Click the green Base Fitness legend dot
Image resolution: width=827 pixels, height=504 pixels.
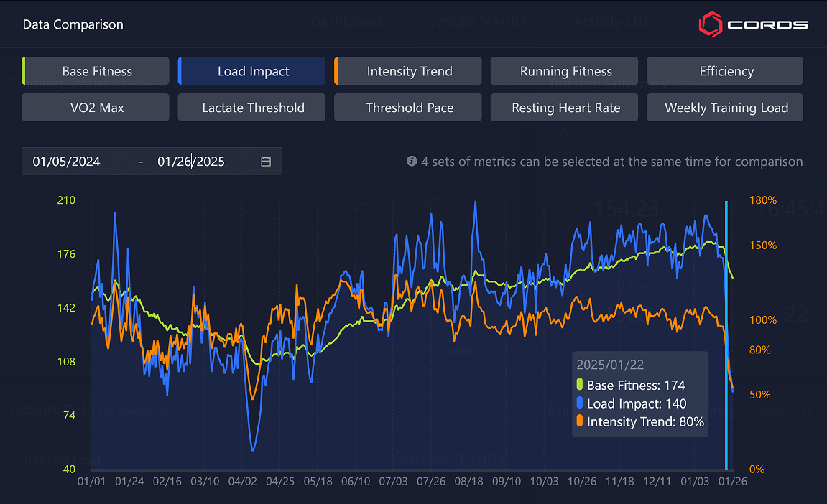click(x=580, y=385)
